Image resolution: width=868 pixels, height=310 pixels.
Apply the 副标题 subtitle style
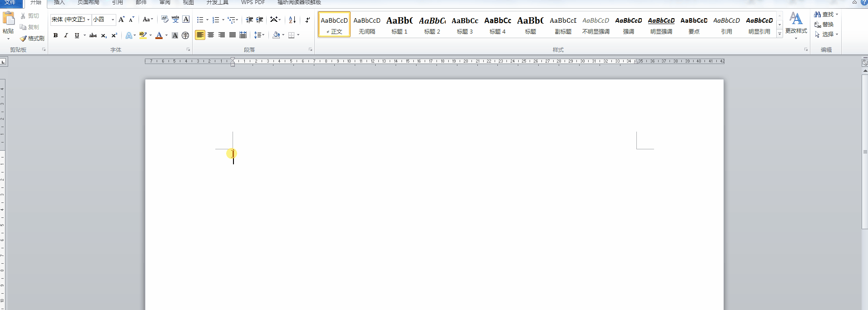[563, 25]
